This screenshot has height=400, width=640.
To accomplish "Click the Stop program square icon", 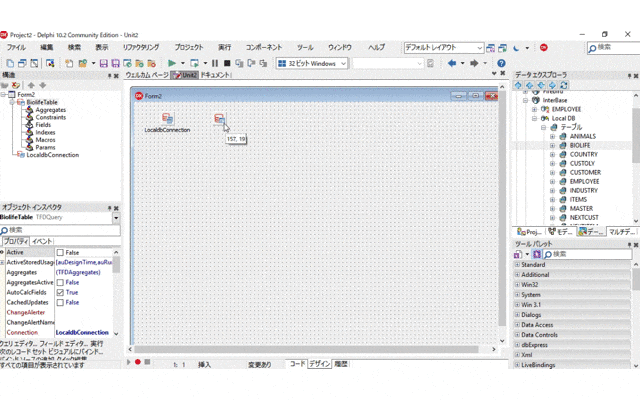I will 227,63.
